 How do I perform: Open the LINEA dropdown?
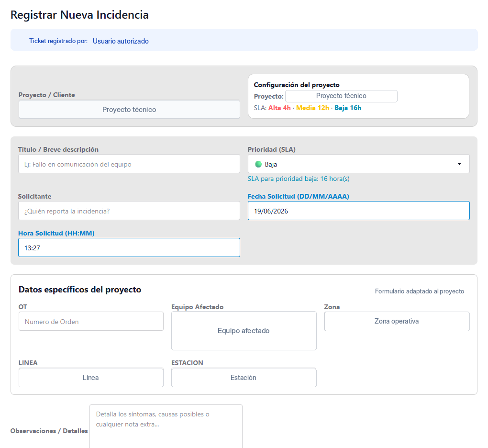(91, 377)
